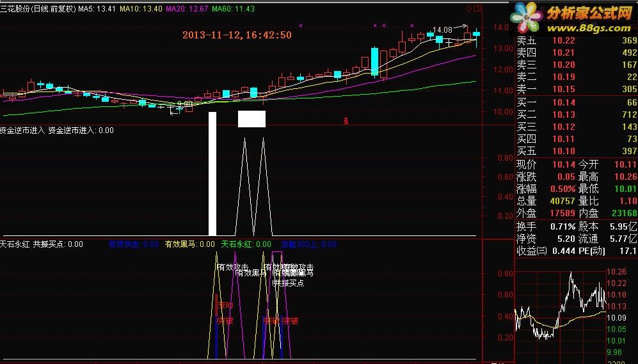Click the 卖五 row price 10.22
The width and height of the screenshot is (638, 364).
[564, 40]
